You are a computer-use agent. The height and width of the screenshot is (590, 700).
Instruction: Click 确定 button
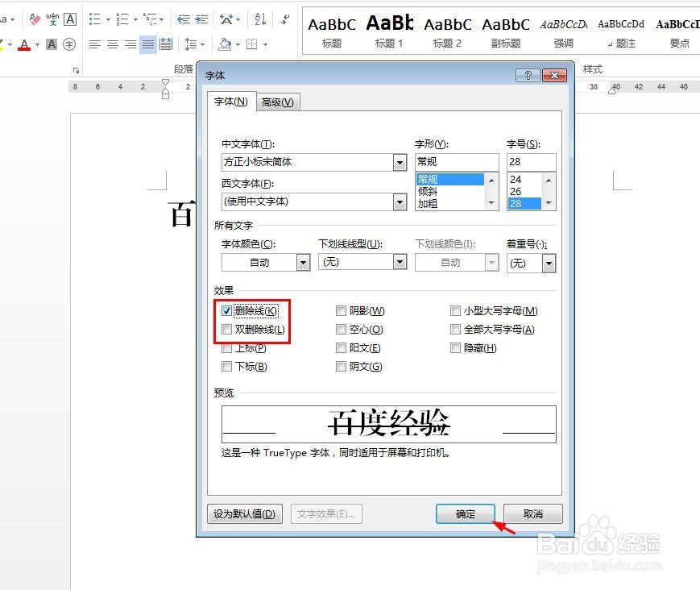click(466, 514)
